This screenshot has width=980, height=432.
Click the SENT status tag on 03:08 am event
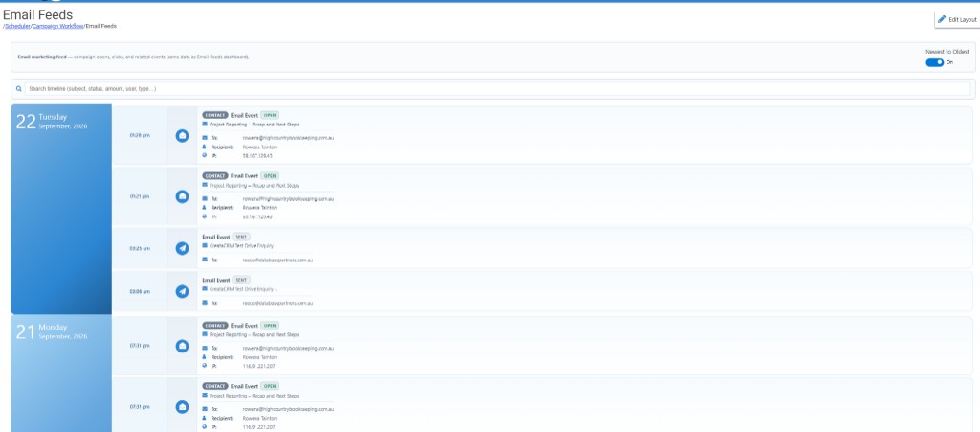[241, 280]
